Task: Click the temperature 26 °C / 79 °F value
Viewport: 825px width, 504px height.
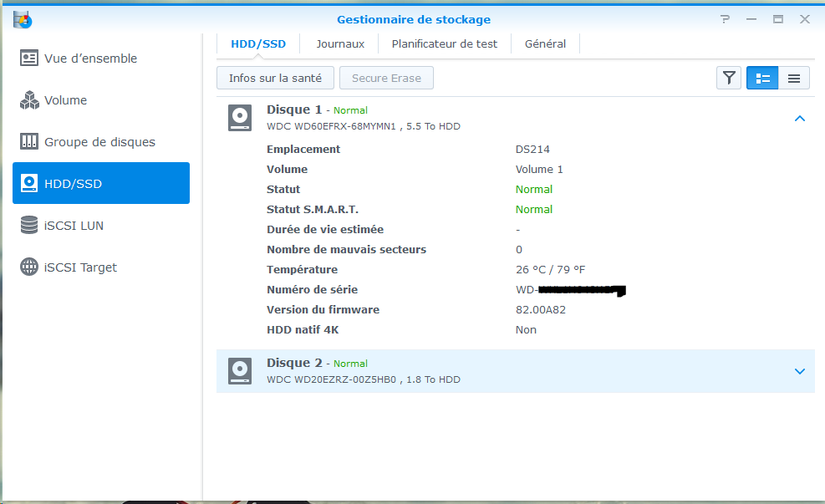Action: click(550, 269)
